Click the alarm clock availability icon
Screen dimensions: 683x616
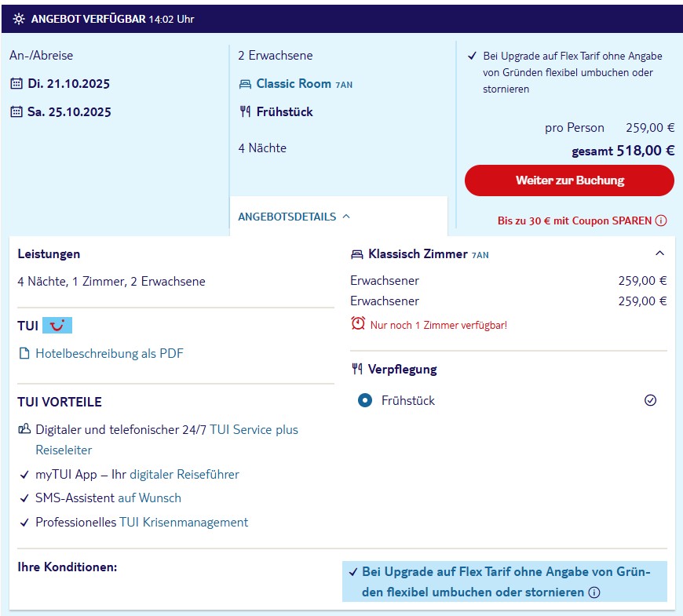pyautogui.click(x=358, y=323)
